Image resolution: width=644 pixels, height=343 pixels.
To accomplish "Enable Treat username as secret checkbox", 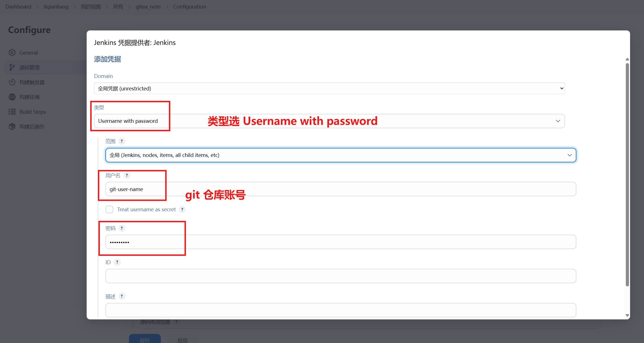I will tap(109, 209).
